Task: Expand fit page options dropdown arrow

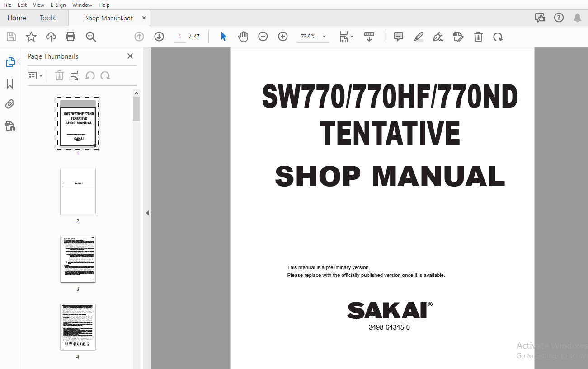Action: [352, 37]
